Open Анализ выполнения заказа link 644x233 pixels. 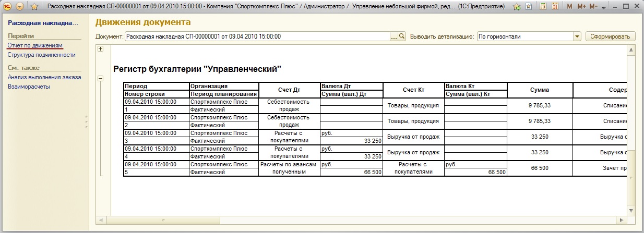(44, 77)
